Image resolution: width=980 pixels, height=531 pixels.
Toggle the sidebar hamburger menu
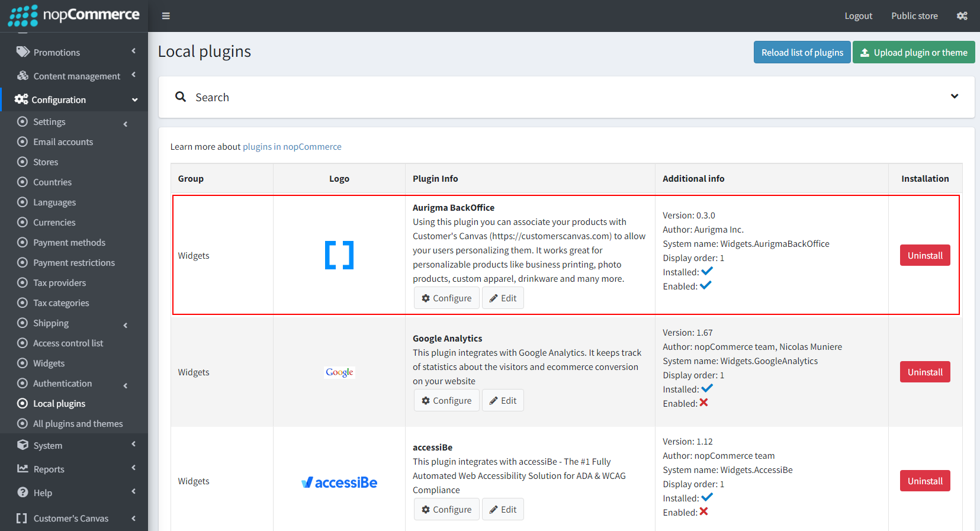click(166, 16)
